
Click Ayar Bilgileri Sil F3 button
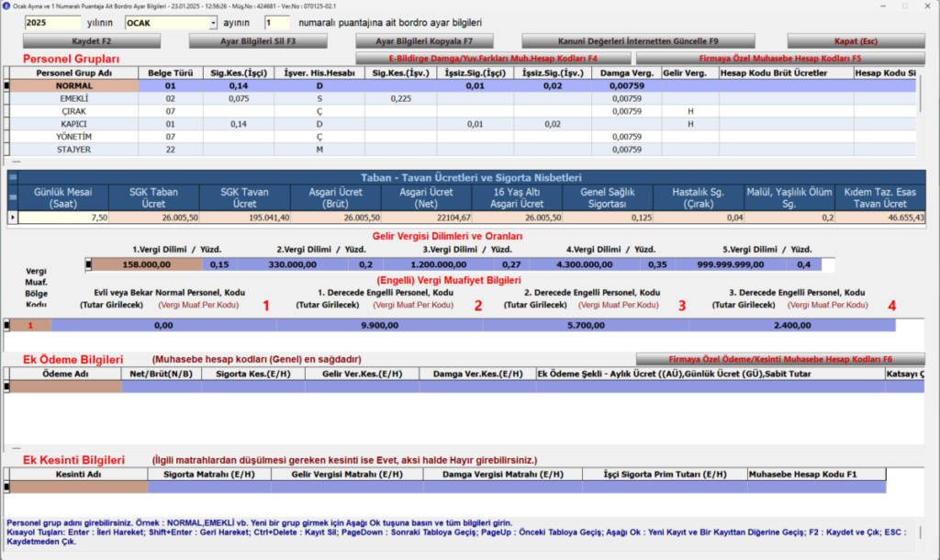click(258, 41)
